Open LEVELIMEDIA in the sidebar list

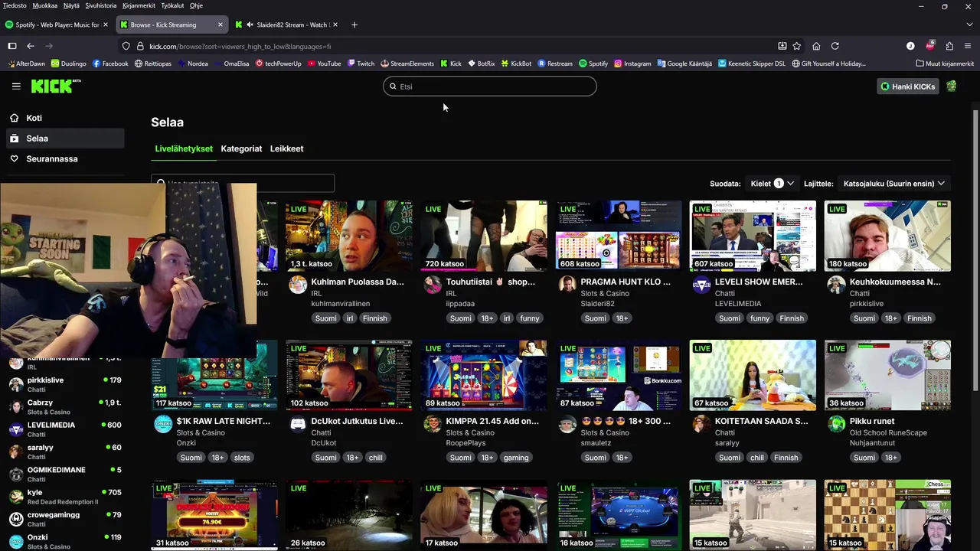tap(65, 429)
